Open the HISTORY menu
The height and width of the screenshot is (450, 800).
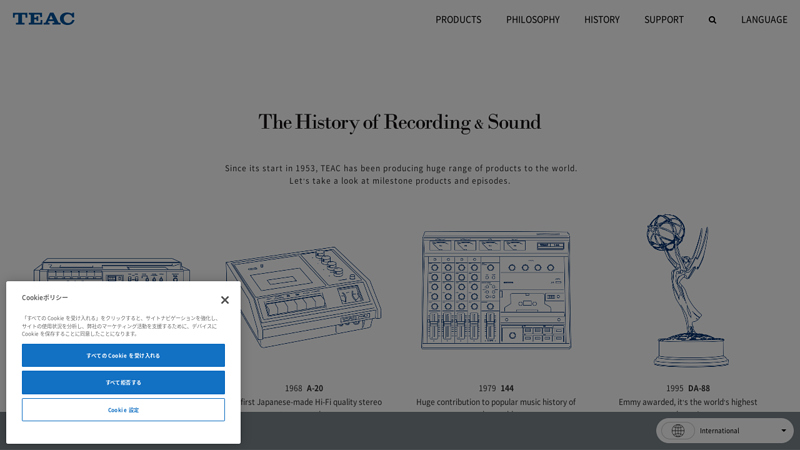[602, 19]
